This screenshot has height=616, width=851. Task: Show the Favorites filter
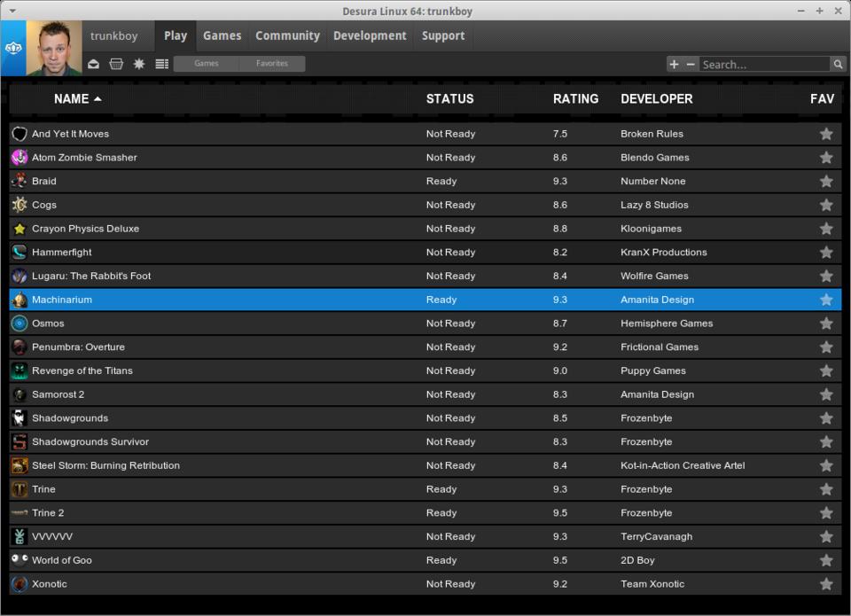[271, 64]
